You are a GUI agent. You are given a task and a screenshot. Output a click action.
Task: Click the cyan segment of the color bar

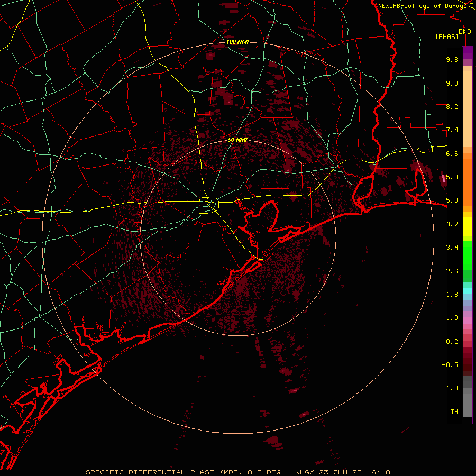click(x=467, y=291)
